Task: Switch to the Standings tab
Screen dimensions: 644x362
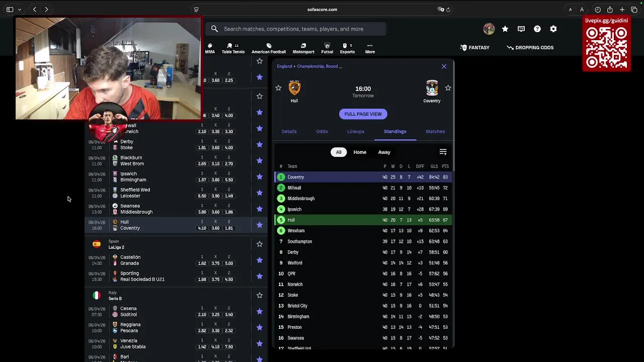Action: point(395,131)
